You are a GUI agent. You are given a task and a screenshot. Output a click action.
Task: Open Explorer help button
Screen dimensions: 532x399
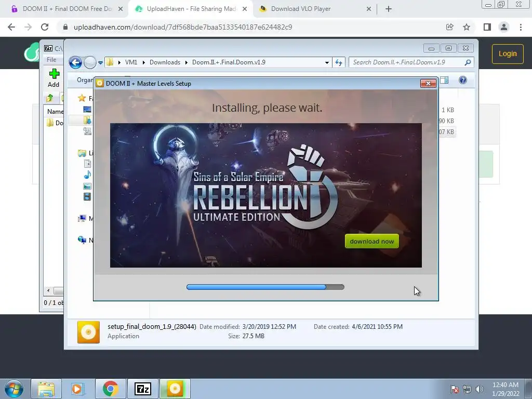pyautogui.click(x=463, y=80)
